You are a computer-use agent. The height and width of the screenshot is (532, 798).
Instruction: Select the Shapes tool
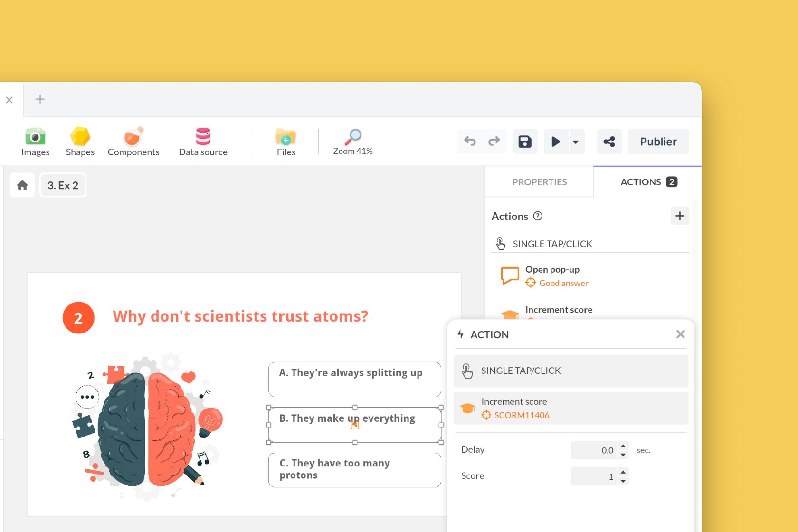[x=80, y=141]
